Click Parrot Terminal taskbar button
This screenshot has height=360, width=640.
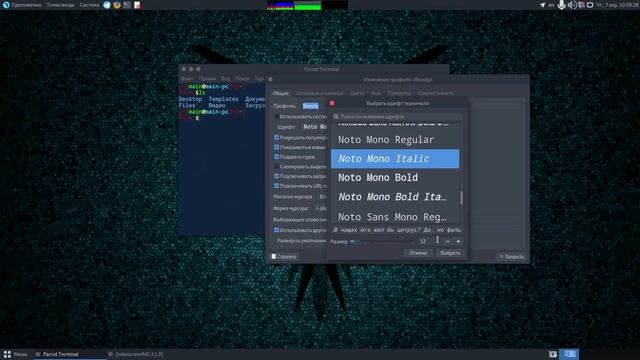click(x=69, y=354)
